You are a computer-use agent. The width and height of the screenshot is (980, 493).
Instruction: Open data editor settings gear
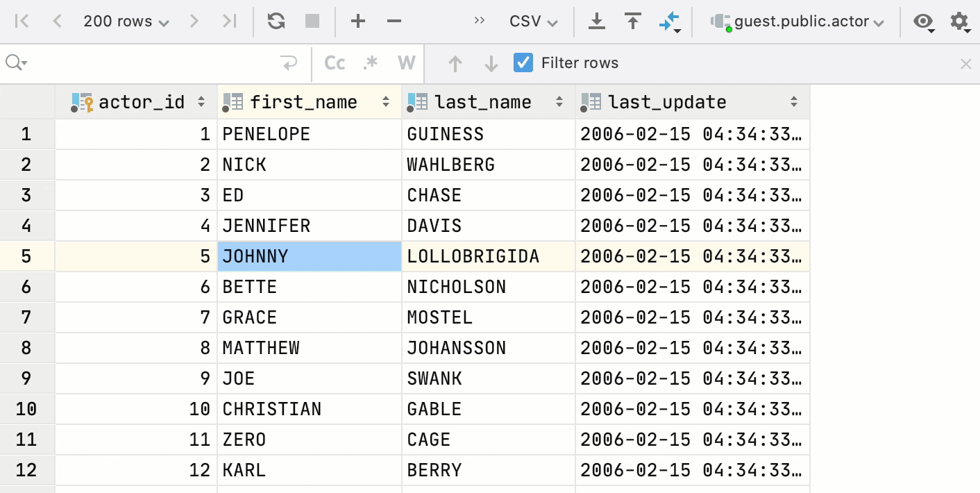pyautogui.click(x=960, y=22)
